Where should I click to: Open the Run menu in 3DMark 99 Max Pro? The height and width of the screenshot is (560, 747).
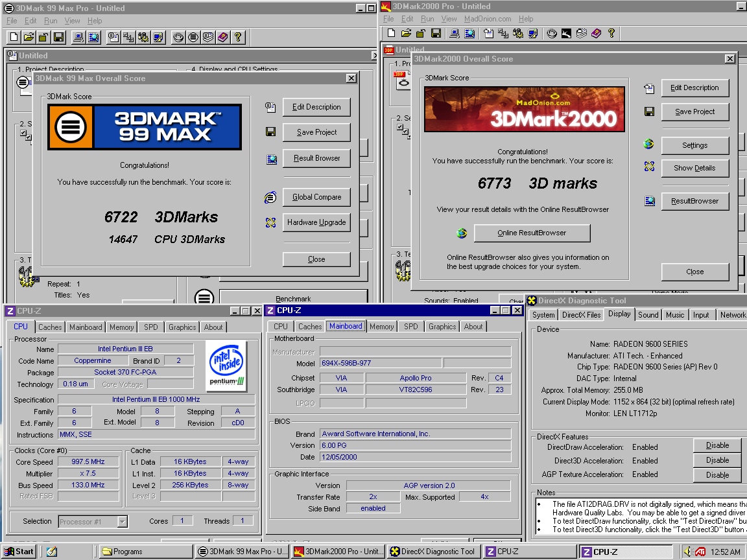[51, 21]
